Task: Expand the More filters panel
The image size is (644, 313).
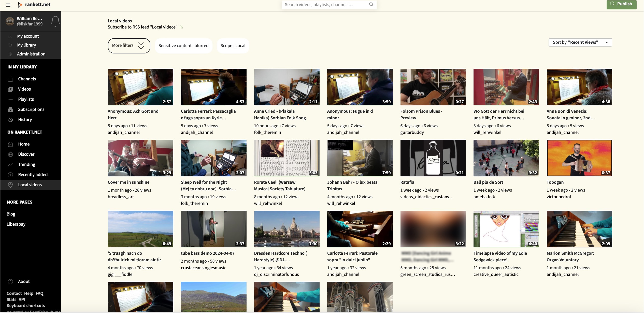Action: pyautogui.click(x=129, y=46)
